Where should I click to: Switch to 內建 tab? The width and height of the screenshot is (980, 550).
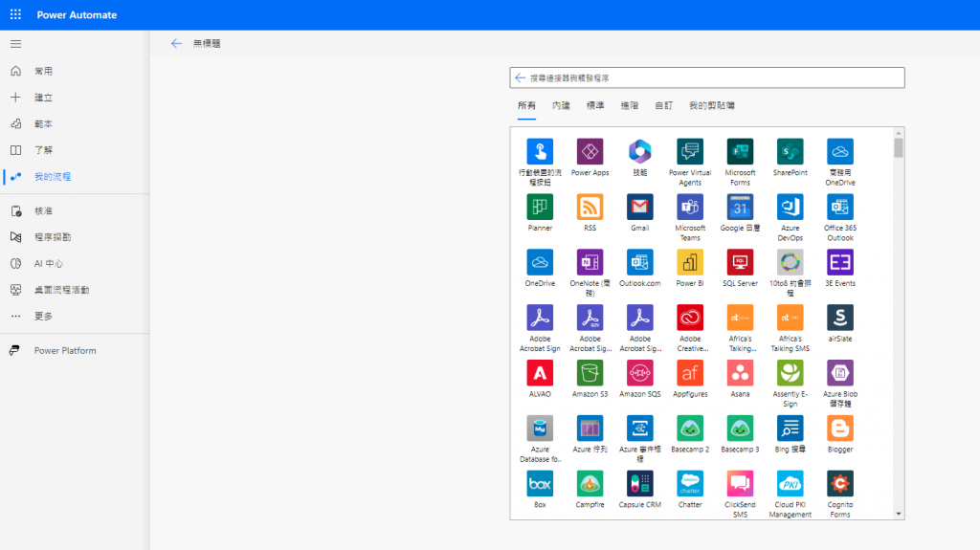tap(561, 105)
